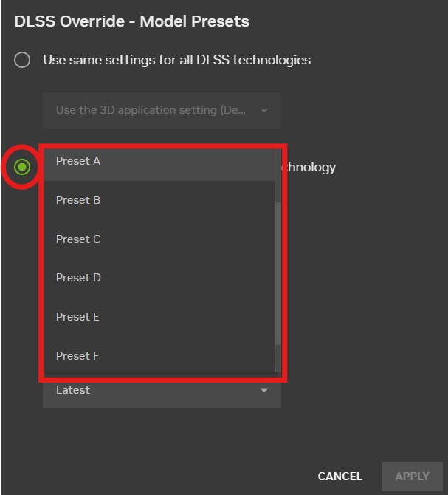This screenshot has height=495, width=448.
Task: Choose the Preset E entry
Action: (77, 317)
